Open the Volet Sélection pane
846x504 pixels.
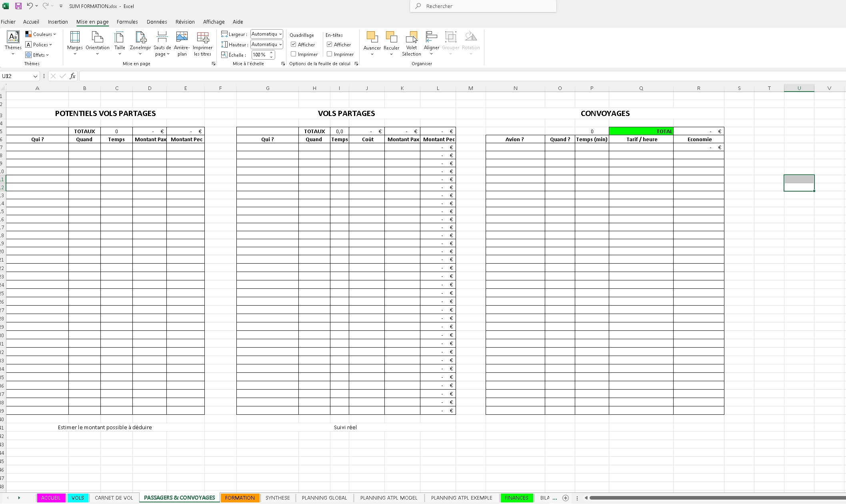tap(412, 44)
